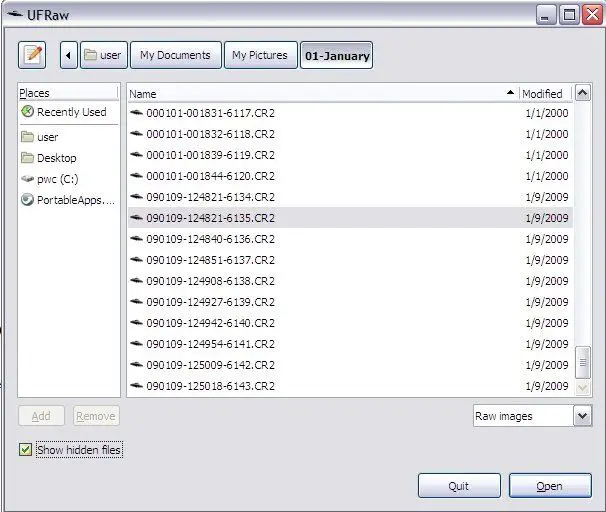Click UFRaw icon beside 090109-125018-6143.CR2
The image size is (606, 512).
point(136,386)
